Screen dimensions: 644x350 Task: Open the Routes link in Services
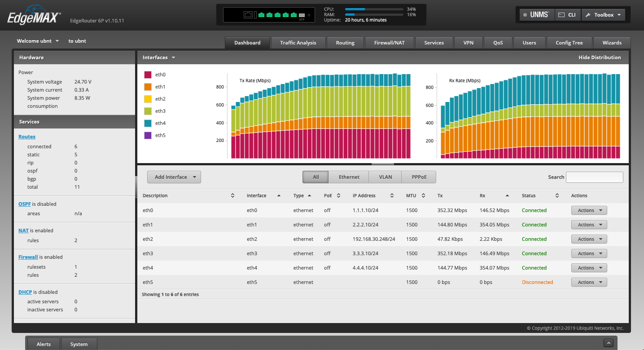click(x=27, y=137)
